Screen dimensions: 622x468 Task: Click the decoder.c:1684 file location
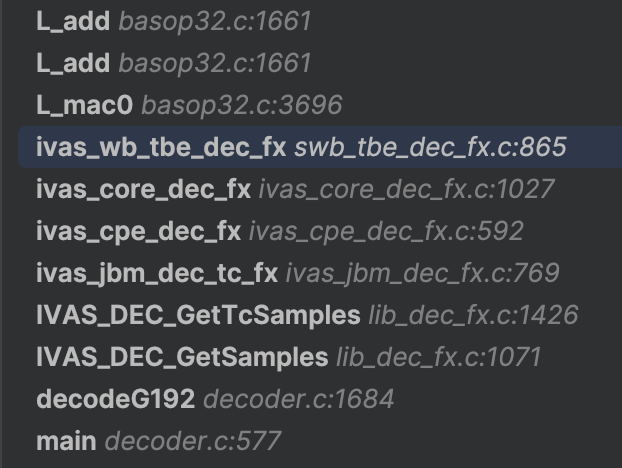click(x=299, y=399)
